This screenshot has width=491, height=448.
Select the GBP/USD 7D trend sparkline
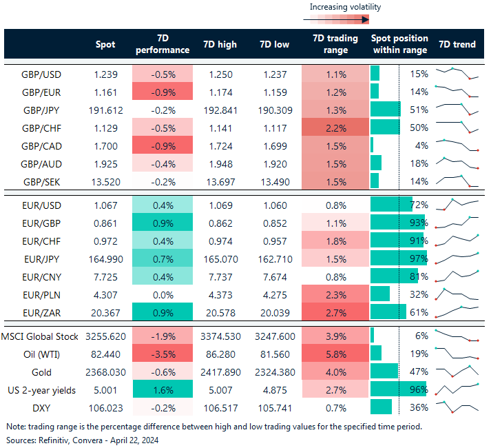(x=457, y=74)
